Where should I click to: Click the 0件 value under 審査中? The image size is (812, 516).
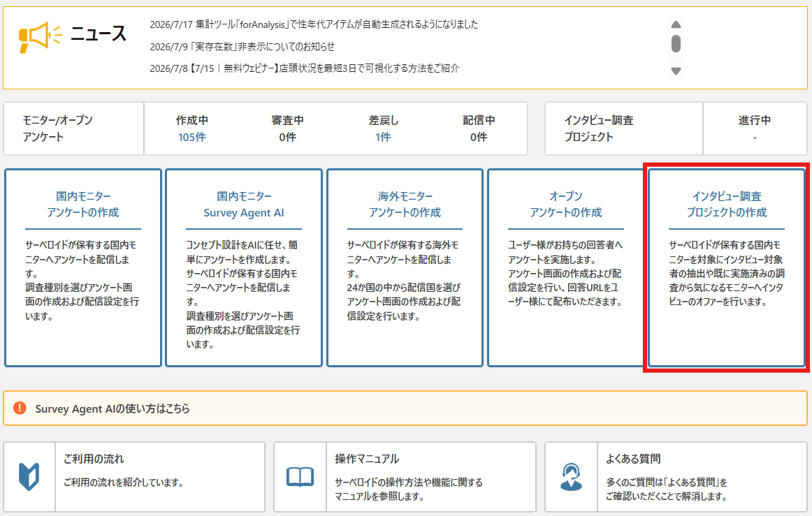pos(287,137)
